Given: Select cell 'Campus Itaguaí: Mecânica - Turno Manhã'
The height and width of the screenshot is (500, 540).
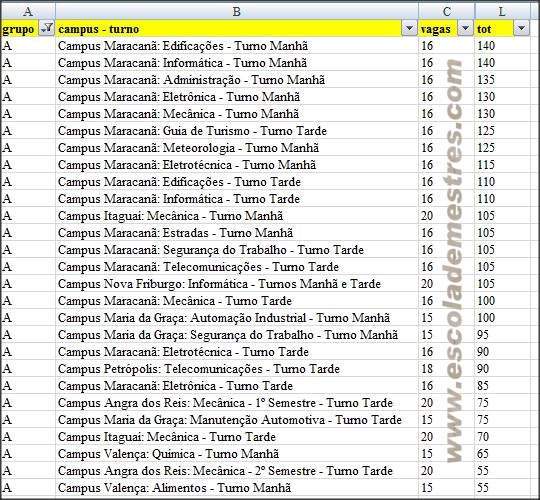Looking at the screenshot, I should point(237,216).
